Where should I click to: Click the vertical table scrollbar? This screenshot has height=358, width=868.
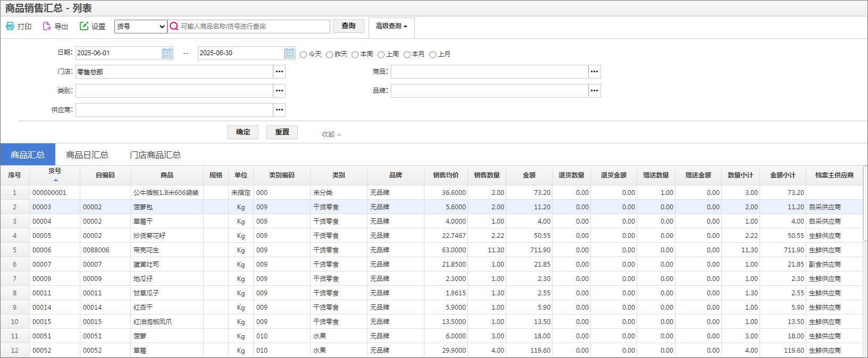click(x=865, y=204)
